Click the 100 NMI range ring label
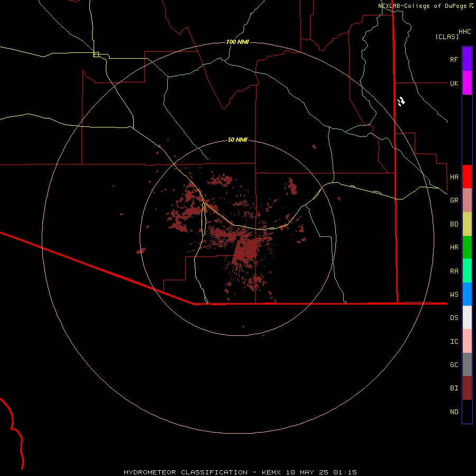 pos(237,42)
